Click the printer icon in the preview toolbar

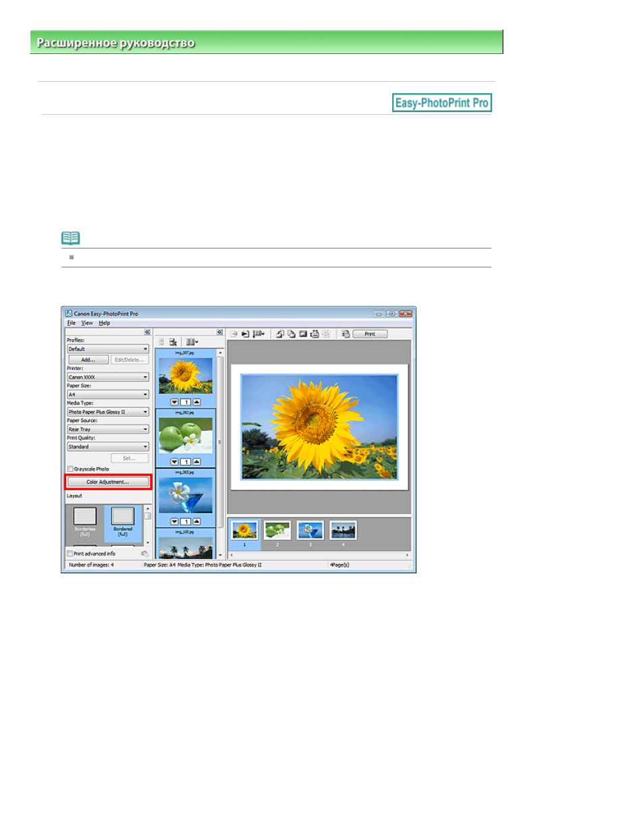click(x=315, y=334)
